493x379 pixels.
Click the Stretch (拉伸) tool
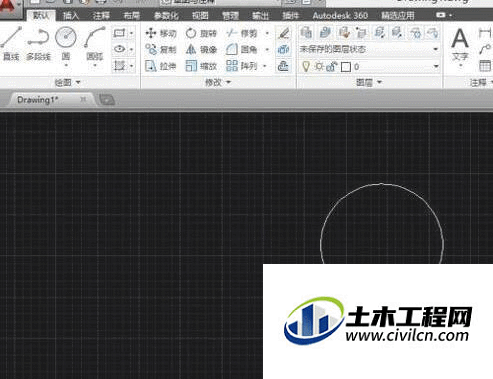(x=161, y=66)
